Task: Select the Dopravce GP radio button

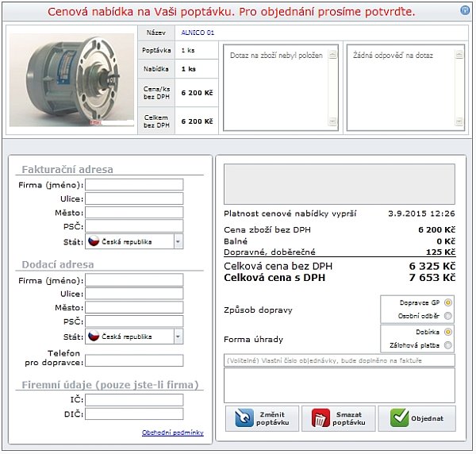Action: [448, 302]
